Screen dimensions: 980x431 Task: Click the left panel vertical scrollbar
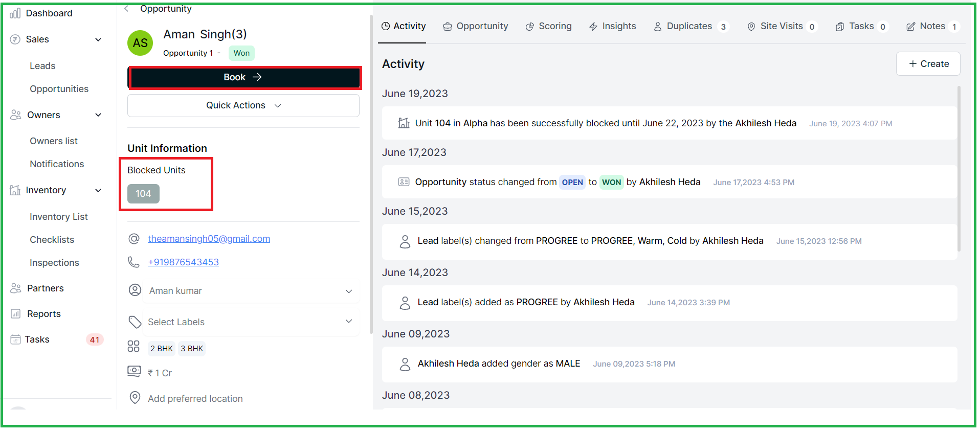371,174
